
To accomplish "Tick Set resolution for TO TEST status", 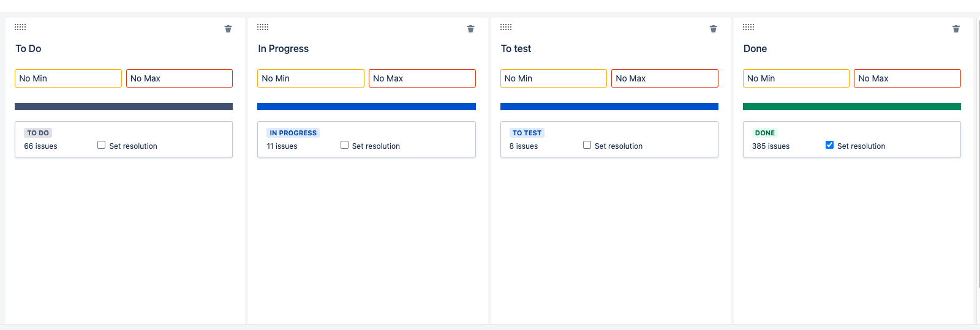I will pos(587,145).
